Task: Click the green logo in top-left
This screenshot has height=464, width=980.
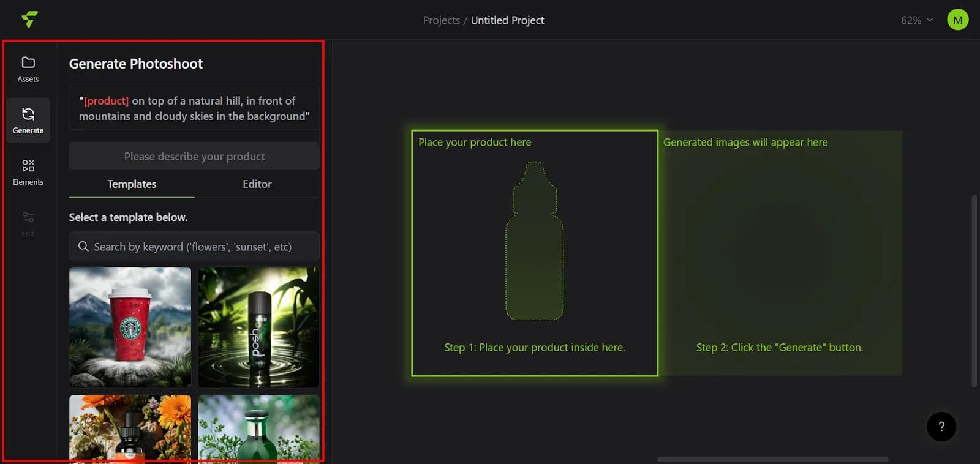Action: [29, 20]
